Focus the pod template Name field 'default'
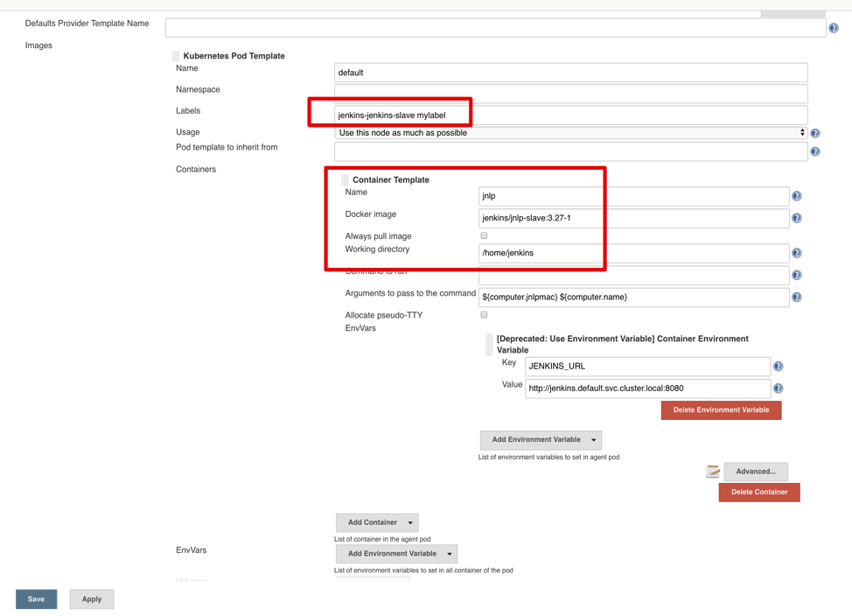Screen dimensions: 852x616 point(570,73)
